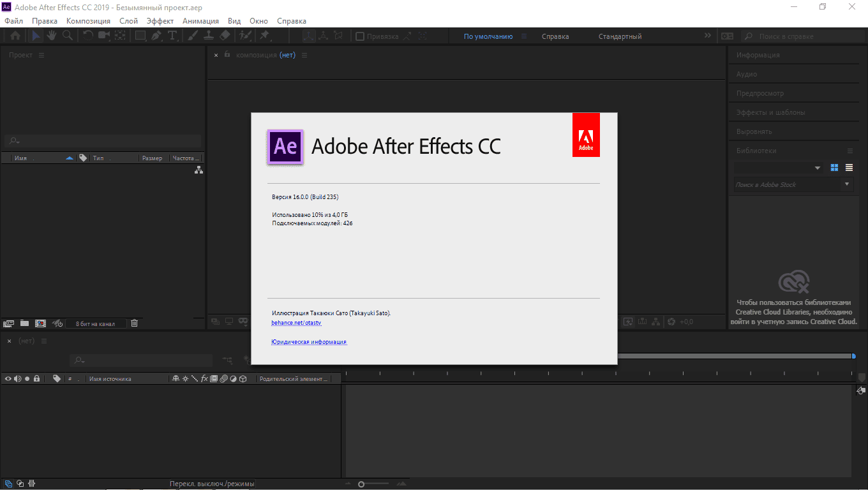Image resolution: width=868 pixels, height=490 pixels.
Task: Open the Композиция menu
Action: click(88, 21)
